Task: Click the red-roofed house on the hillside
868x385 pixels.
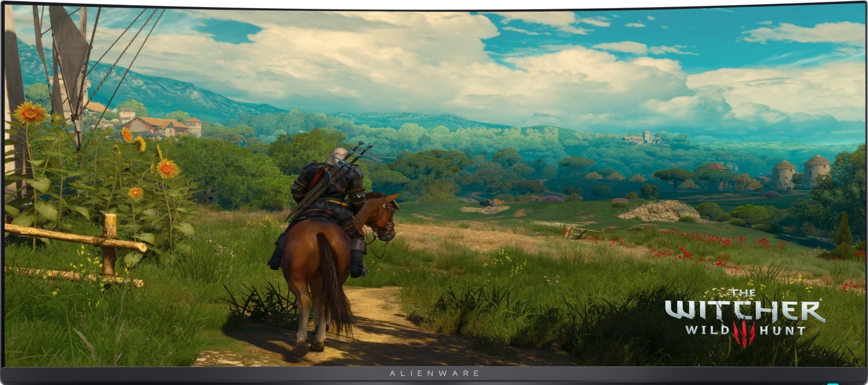Action: [x=149, y=127]
